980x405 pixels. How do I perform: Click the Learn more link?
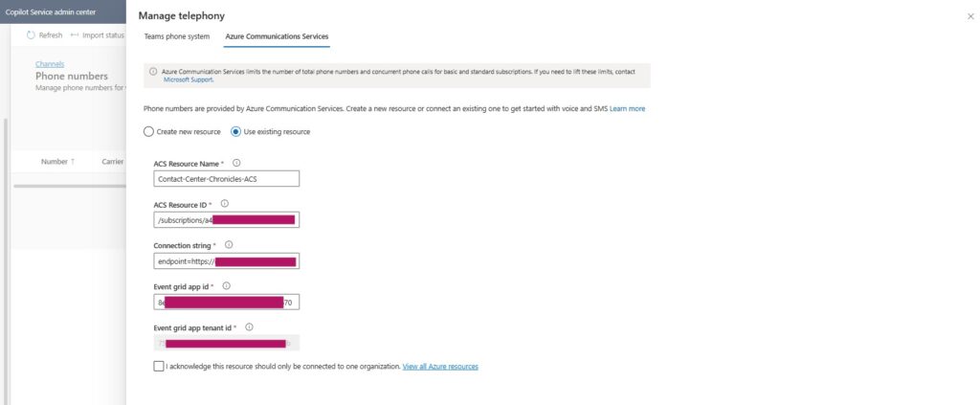(x=627, y=108)
